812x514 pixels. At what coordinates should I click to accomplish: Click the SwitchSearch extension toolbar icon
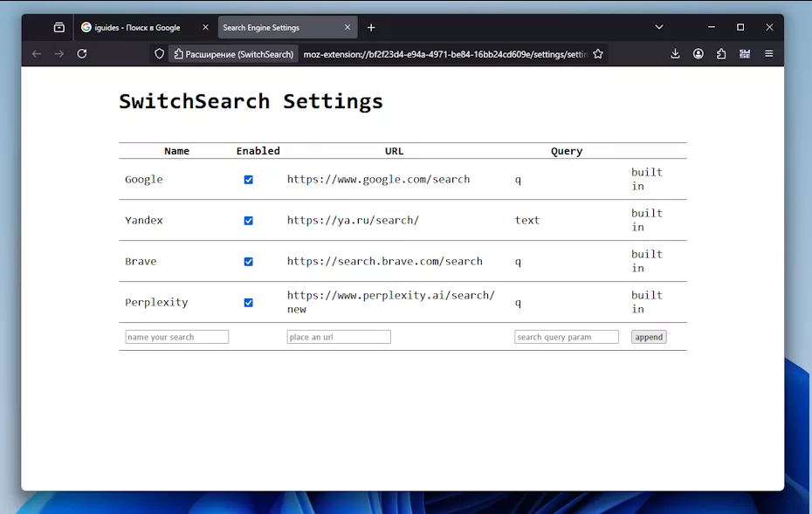745,54
